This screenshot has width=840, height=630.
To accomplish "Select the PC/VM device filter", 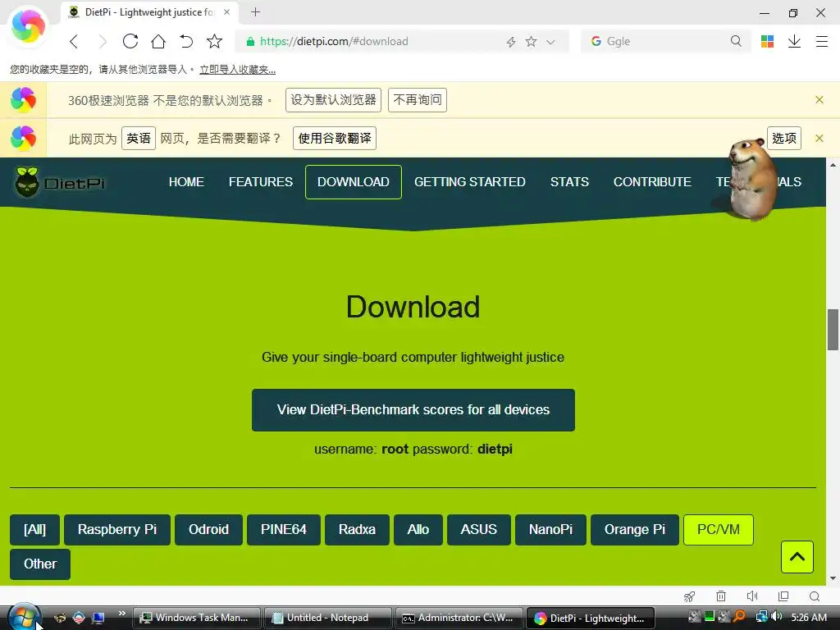I will pos(719,530).
